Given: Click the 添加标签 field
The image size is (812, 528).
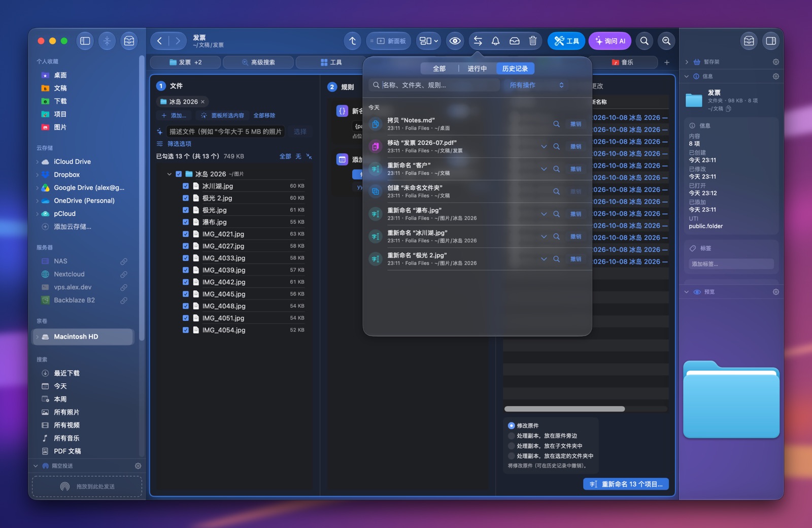Looking at the screenshot, I should [x=731, y=264].
